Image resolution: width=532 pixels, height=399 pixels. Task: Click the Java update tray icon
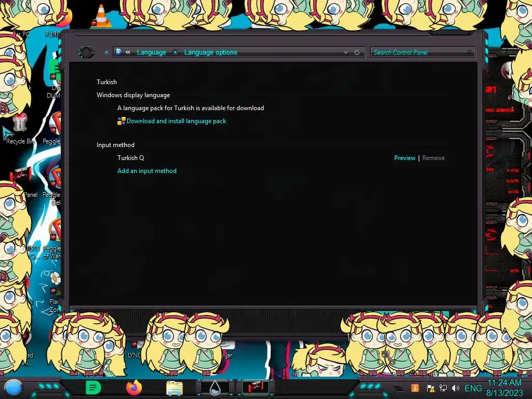click(415, 388)
